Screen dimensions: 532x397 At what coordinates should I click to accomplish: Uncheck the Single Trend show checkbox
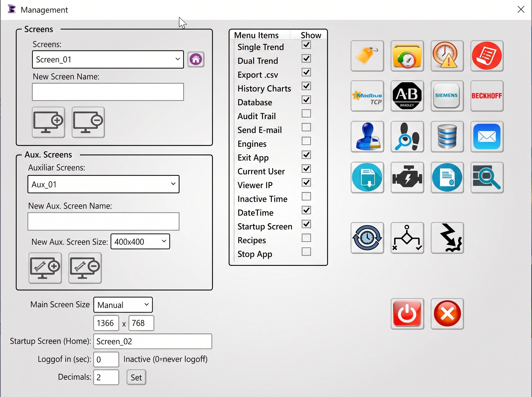[x=306, y=45]
